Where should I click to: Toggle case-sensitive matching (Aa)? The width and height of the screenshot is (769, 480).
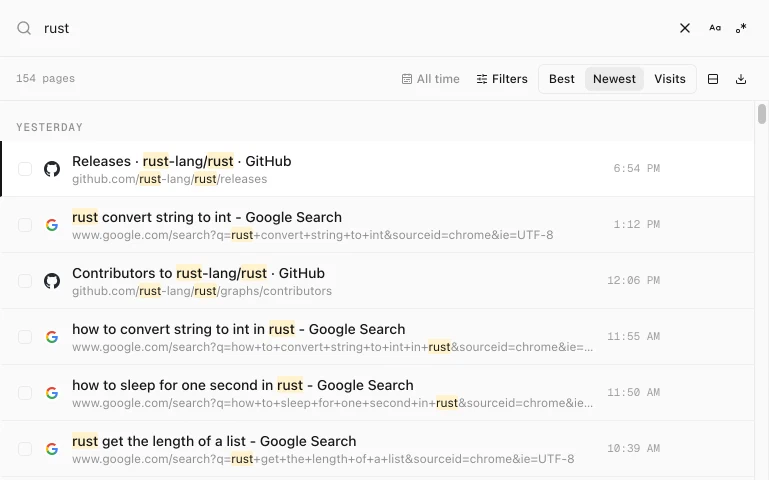coord(715,28)
